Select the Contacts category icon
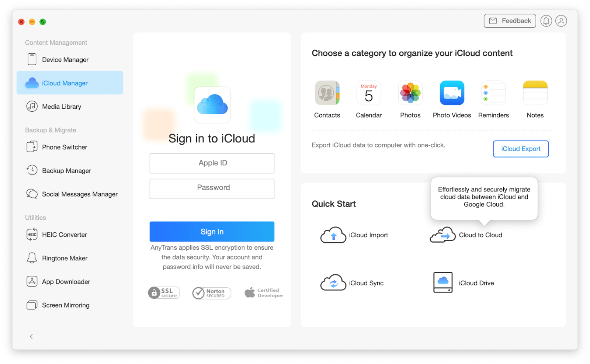The height and width of the screenshot is (364, 590). point(327,93)
